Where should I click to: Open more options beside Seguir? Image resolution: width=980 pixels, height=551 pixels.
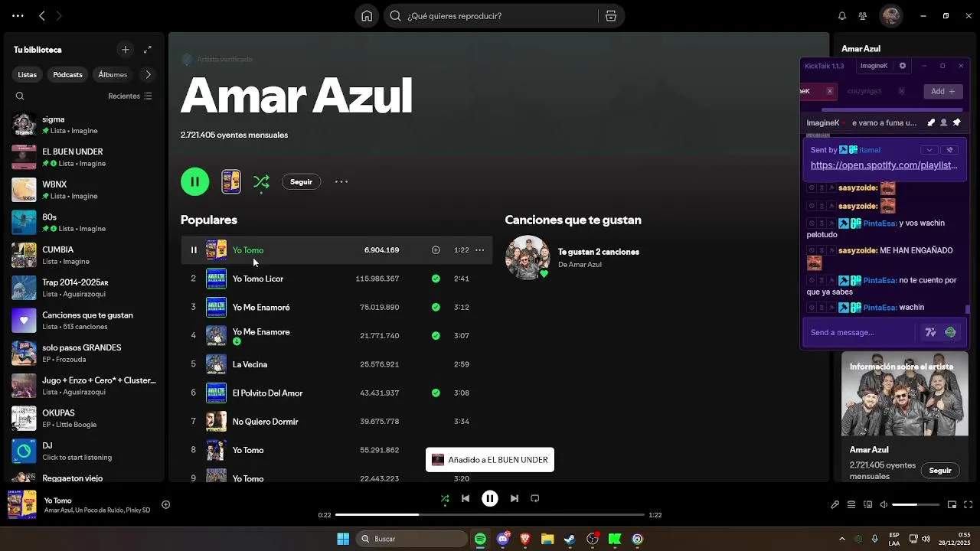click(x=341, y=182)
